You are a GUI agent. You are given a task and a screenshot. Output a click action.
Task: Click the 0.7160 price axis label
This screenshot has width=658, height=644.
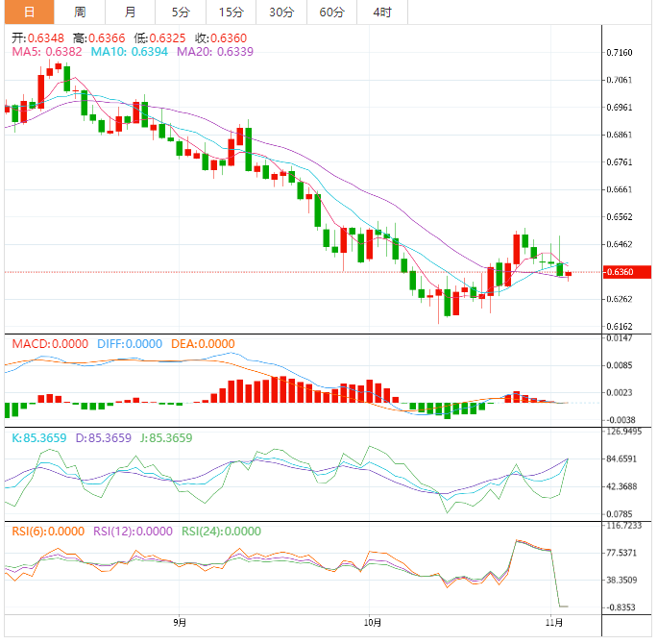(x=620, y=53)
